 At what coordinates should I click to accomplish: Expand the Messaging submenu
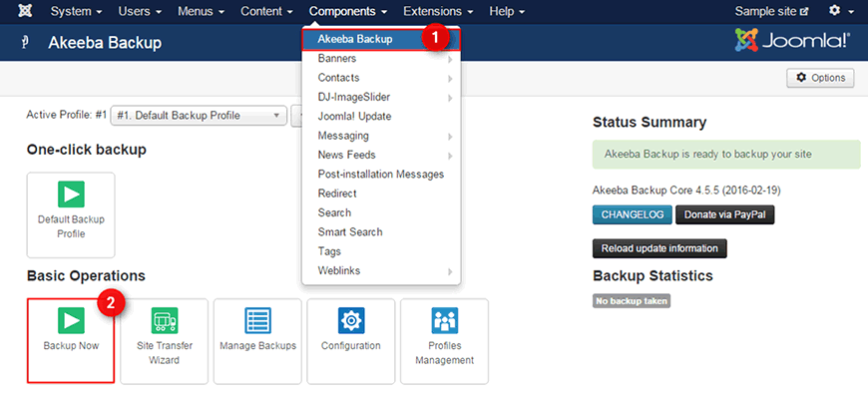pos(381,136)
